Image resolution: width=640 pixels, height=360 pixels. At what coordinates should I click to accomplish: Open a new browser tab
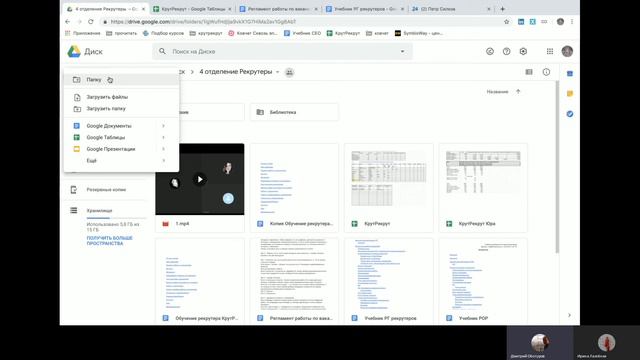502,9
